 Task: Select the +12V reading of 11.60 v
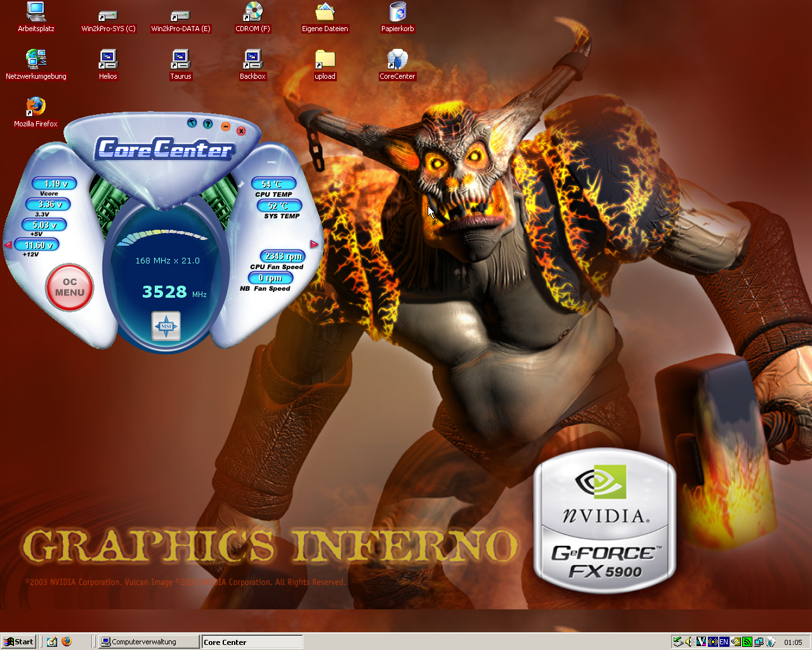[37, 245]
